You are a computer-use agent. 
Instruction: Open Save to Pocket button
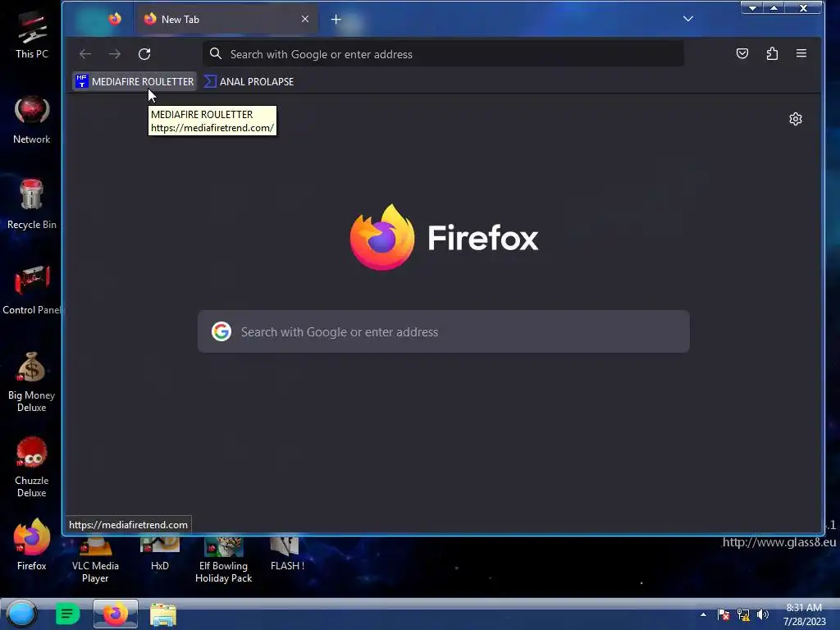point(742,53)
